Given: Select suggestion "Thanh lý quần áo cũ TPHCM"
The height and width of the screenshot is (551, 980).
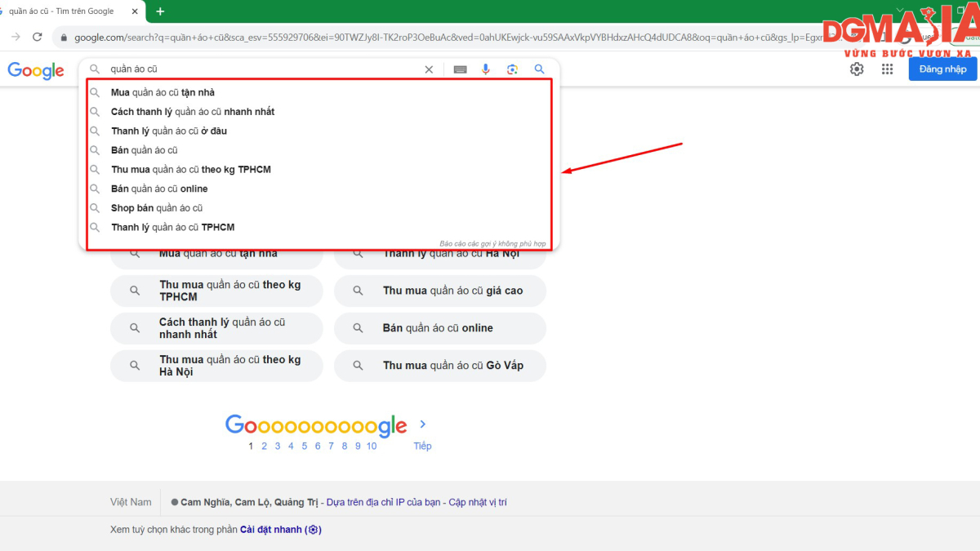Looking at the screenshot, I should 173,227.
